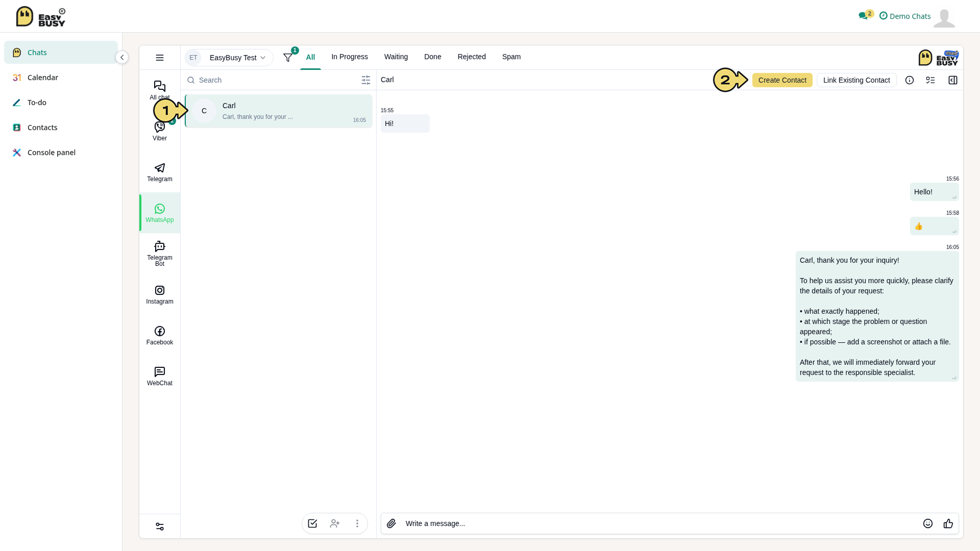
Task: Open the emoji picker
Action: [x=928, y=523]
